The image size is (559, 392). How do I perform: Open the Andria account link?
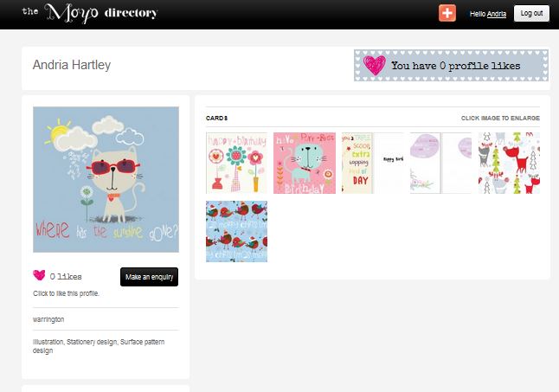tap(496, 14)
